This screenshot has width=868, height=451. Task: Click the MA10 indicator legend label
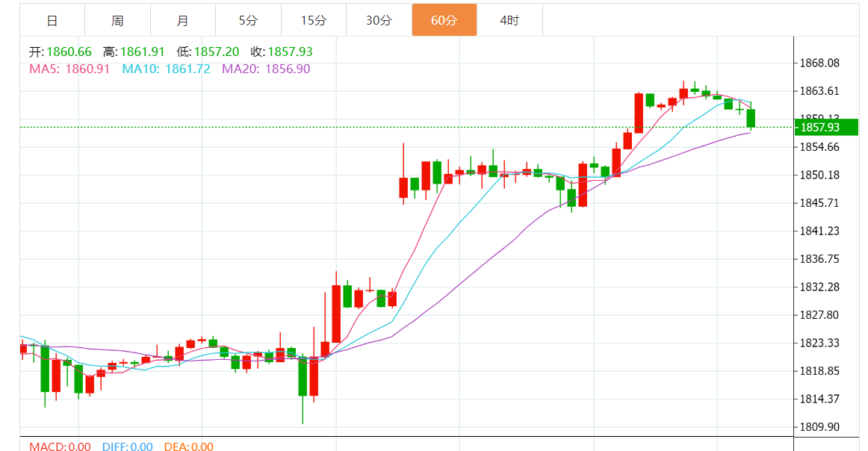(x=166, y=69)
